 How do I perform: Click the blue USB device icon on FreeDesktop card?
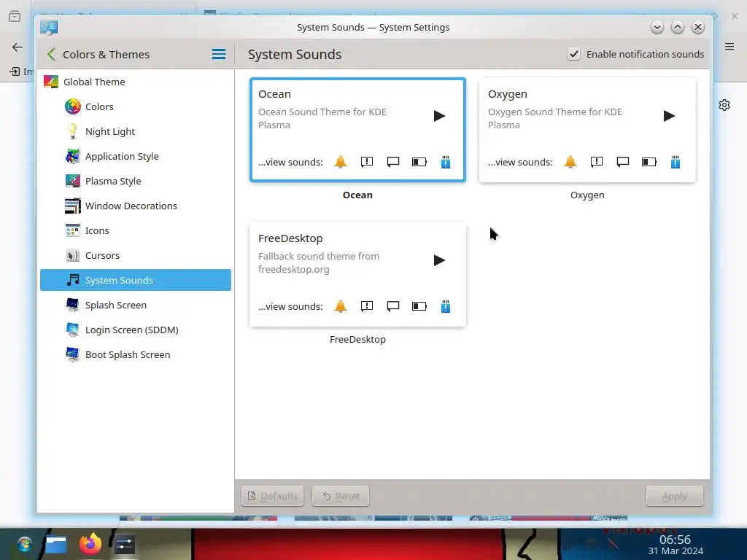tap(446, 306)
